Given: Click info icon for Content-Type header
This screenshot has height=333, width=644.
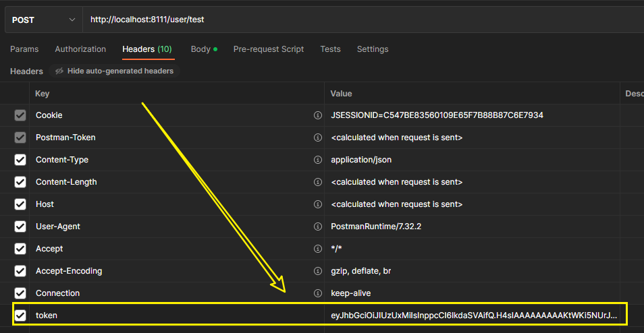Looking at the screenshot, I should [x=317, y=160].
